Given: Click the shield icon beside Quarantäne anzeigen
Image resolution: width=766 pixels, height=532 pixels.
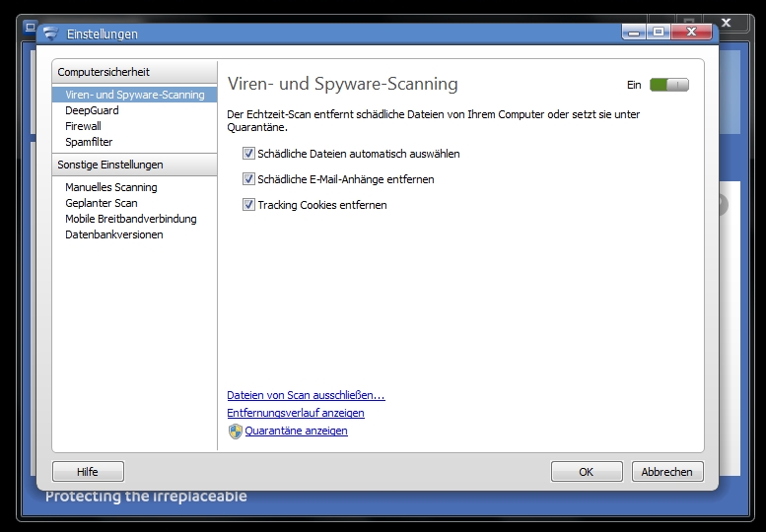Looking at the screenshot, I should point(236,431).
